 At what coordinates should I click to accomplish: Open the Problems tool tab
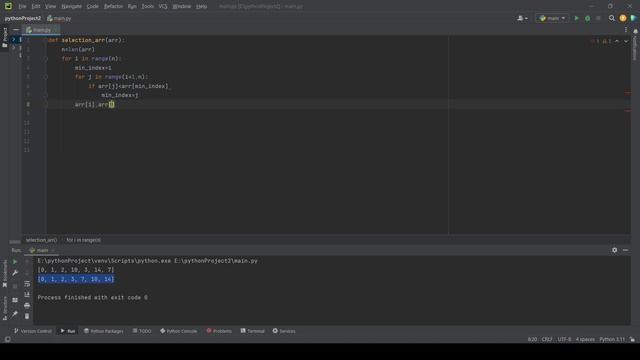click(x=219, y=331)
